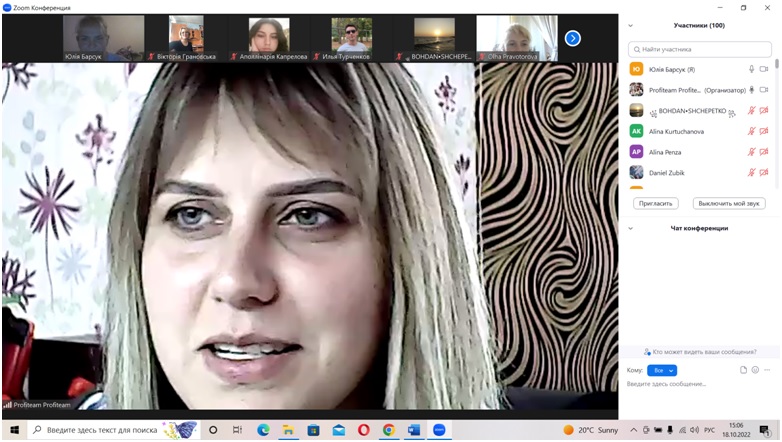782x442 pixels.
Task: Open the Кому recipient dropdown
Action: [662, 370]
